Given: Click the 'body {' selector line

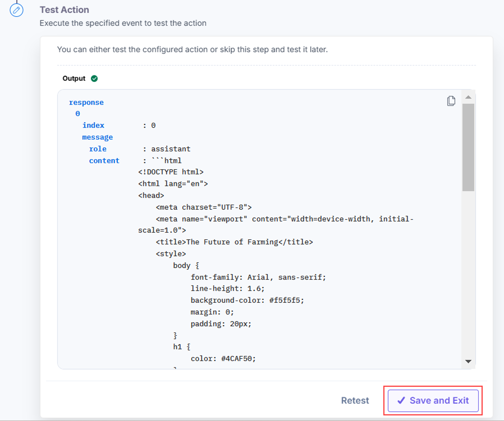Looking at the screenshot, I should (186, 265).
